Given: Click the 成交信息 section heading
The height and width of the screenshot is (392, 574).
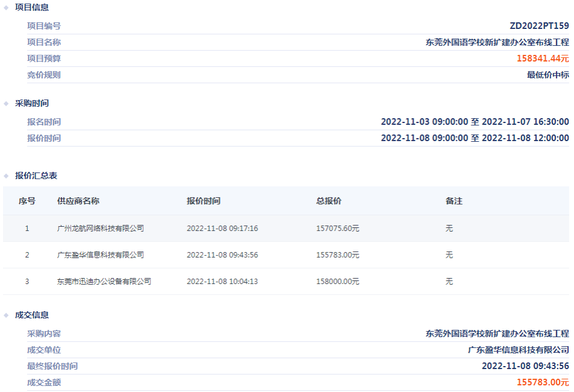Looking at the screenshot, I should 32,315.
